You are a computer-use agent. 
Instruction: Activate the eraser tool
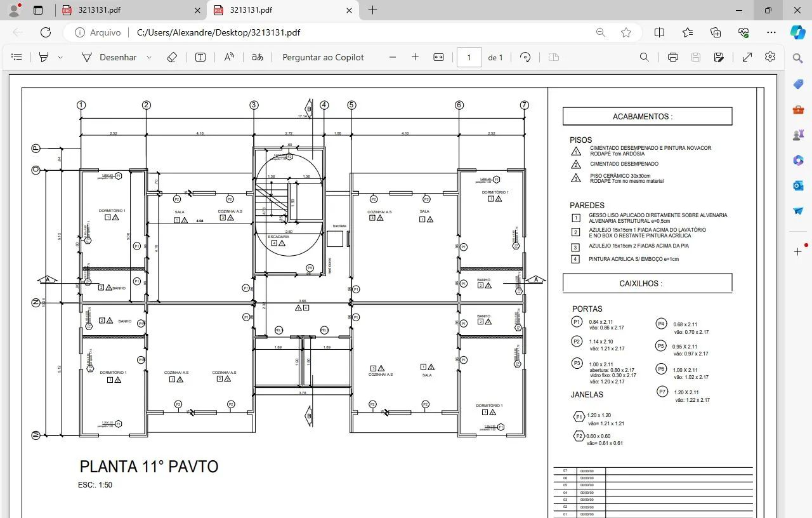[x=171, y=56]
